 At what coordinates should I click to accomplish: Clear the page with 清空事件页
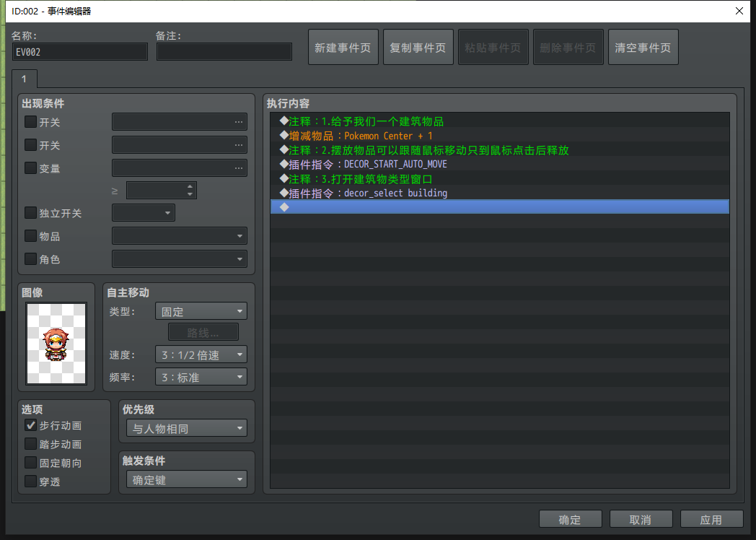pyautogui.click(x=643, y=48)
